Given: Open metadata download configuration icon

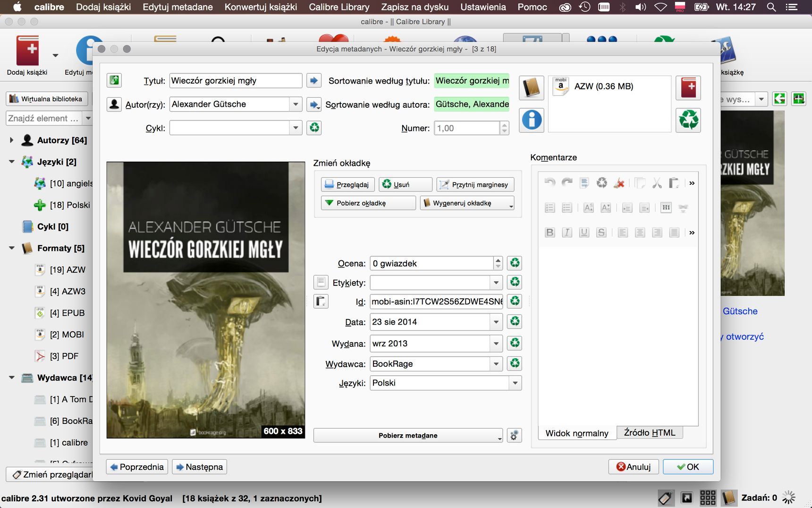Looking at the screenshot, I should pos(514,435).
